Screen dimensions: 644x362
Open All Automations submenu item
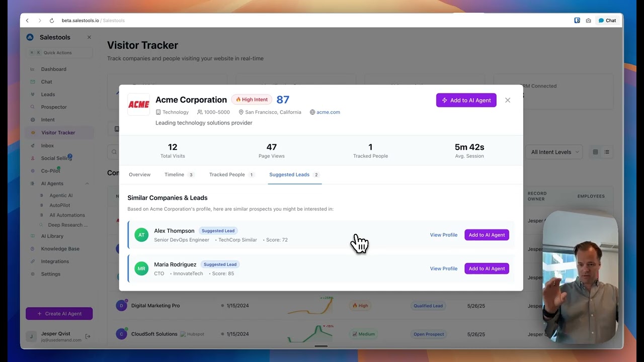point(67,215)
